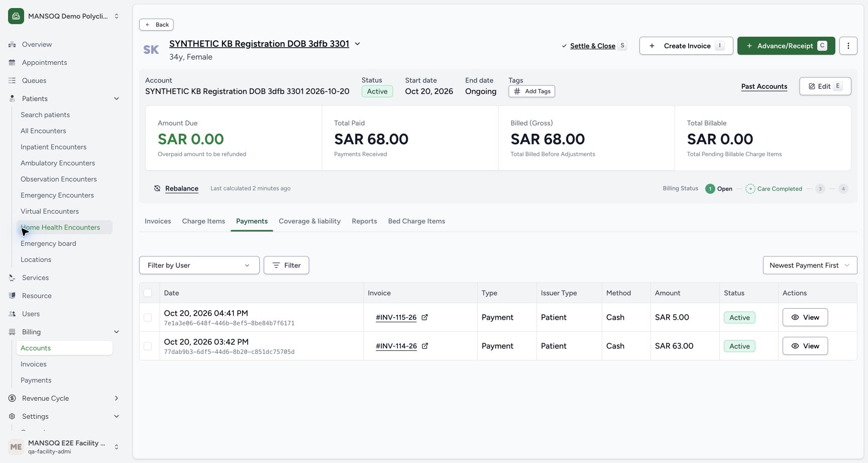Open external link icon for #INV-115-26
868x463 pixels.
click(x=424, y=317)
